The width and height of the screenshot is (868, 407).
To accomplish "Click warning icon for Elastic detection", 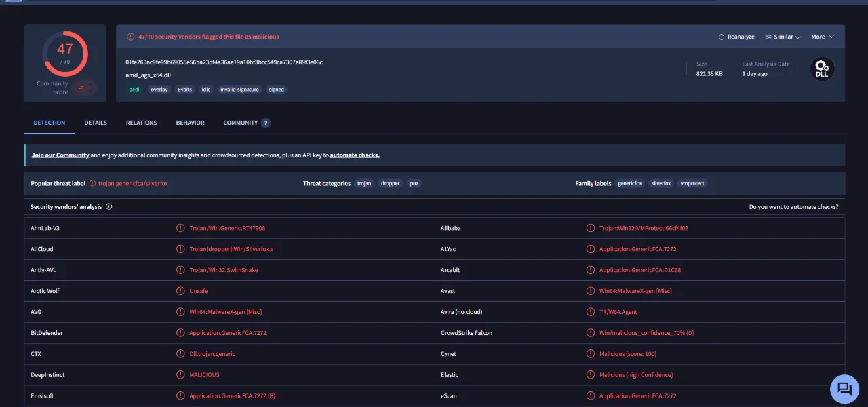I will (591, 375).
